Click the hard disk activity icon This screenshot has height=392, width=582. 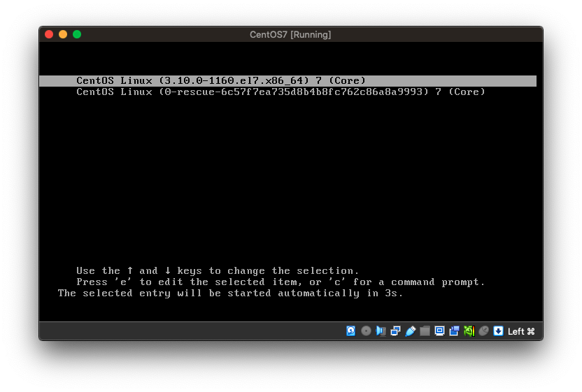(351, 331)
